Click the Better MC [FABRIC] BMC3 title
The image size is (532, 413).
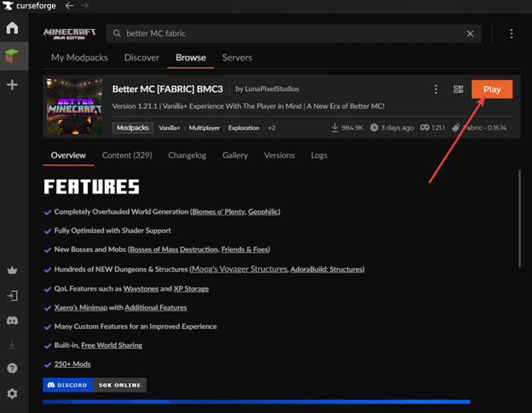(x=168, y=89)
